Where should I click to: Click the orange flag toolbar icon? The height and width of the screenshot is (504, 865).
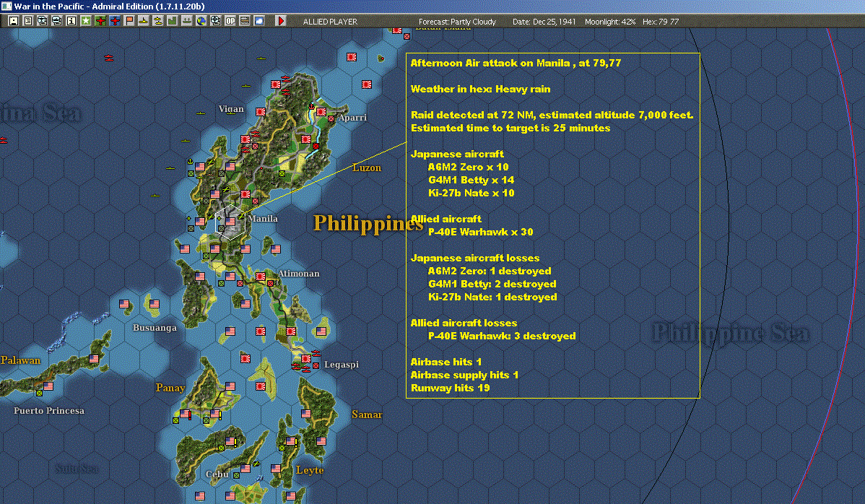tap(129, 21)
